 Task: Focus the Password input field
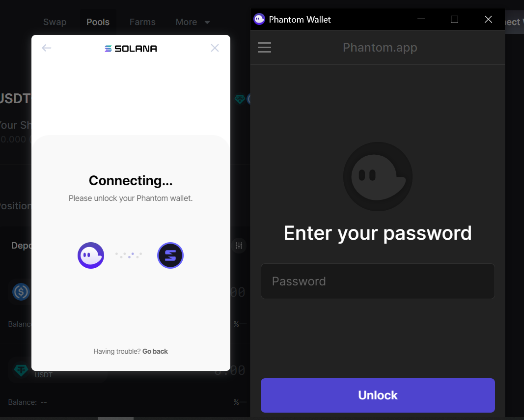378,281
